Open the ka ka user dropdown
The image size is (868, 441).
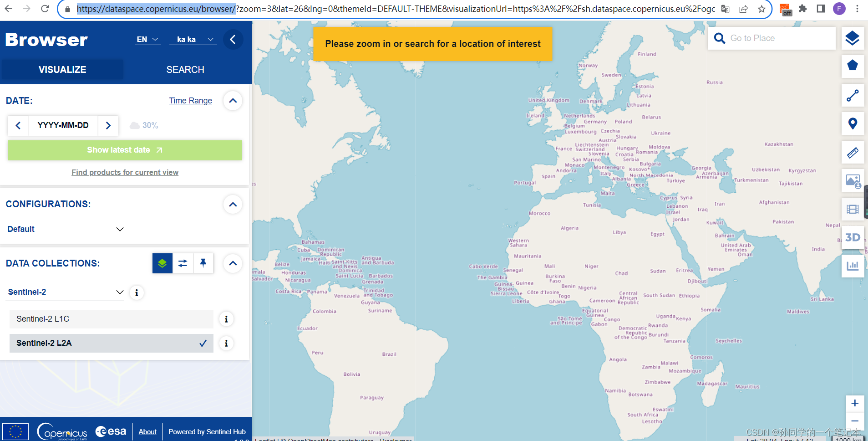tap(193, 40)
